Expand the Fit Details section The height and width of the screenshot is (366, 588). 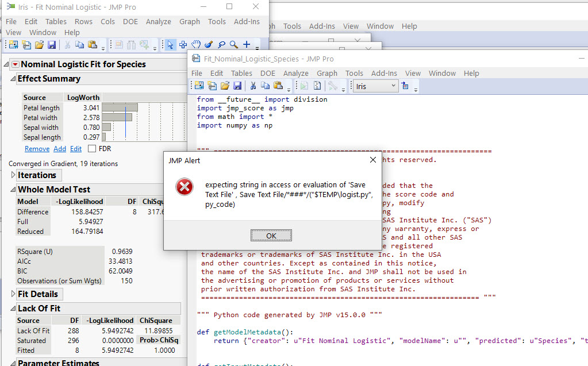tap(13, 294)
